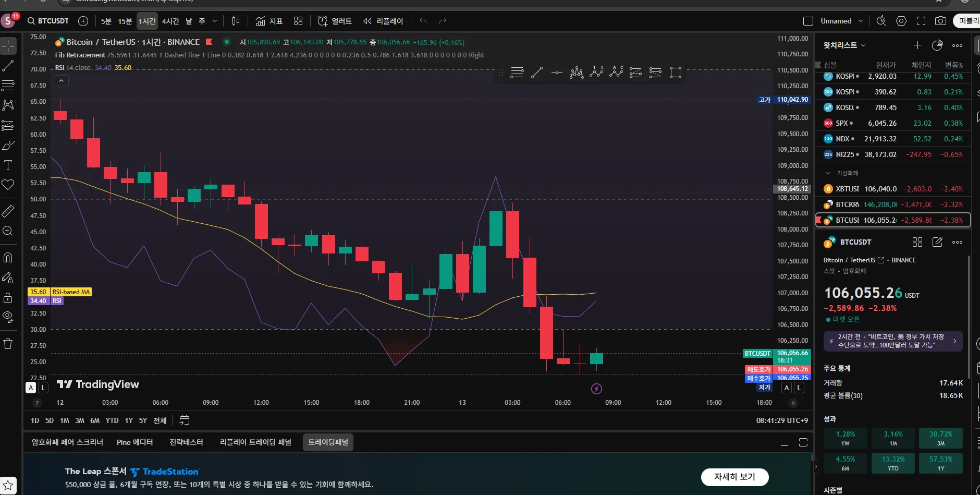Toggle the favorites star at sidebar bottom
This screenshot has width=980, height=495.
(x=8, y=486)
